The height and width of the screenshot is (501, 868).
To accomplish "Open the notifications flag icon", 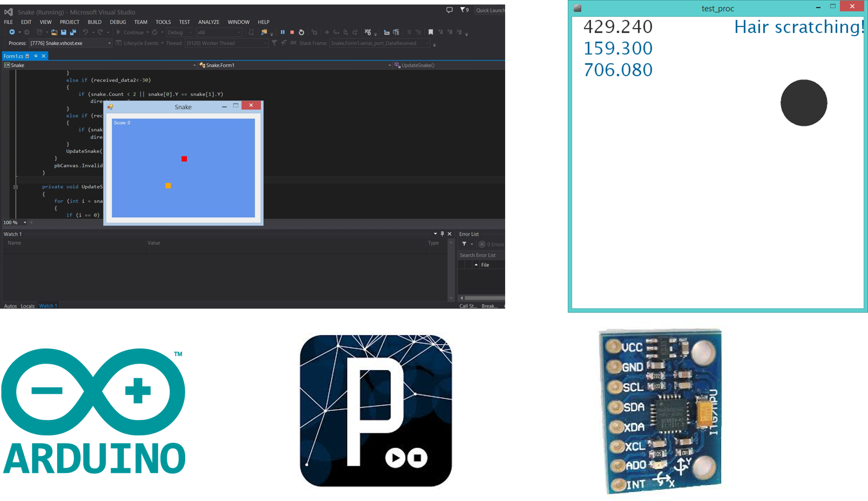I will coord(463,10).
